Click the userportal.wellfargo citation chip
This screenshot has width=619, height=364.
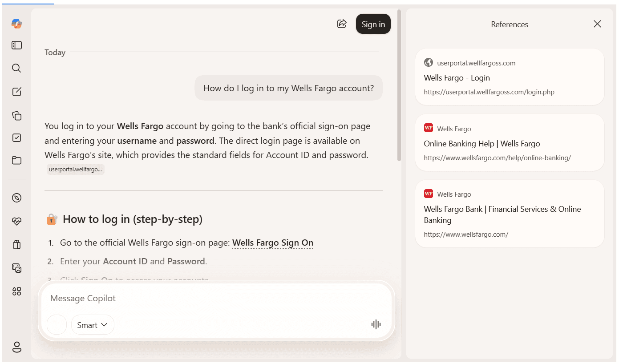pyautogui.click(x=76, y=170)
